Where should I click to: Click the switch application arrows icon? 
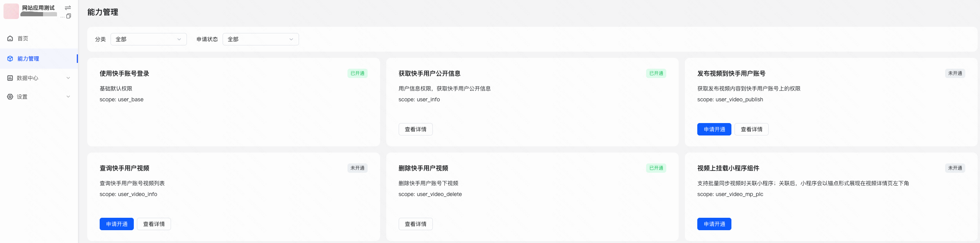pos(68,8)
